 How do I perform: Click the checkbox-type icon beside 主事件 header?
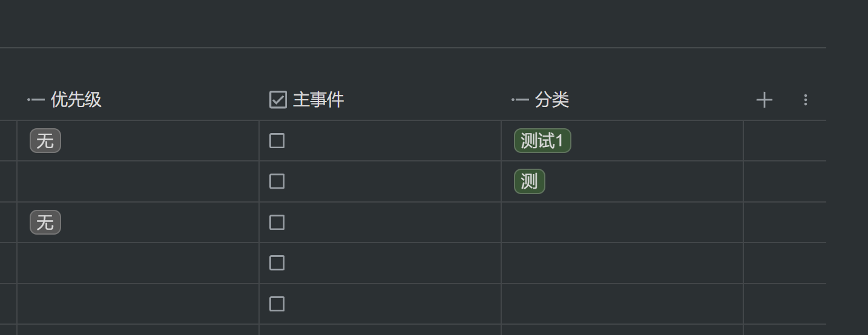click(x=277, y=100)
